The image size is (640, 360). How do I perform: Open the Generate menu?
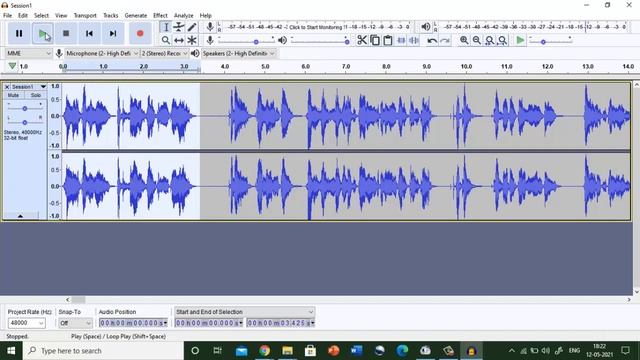[x=136, y=16]
